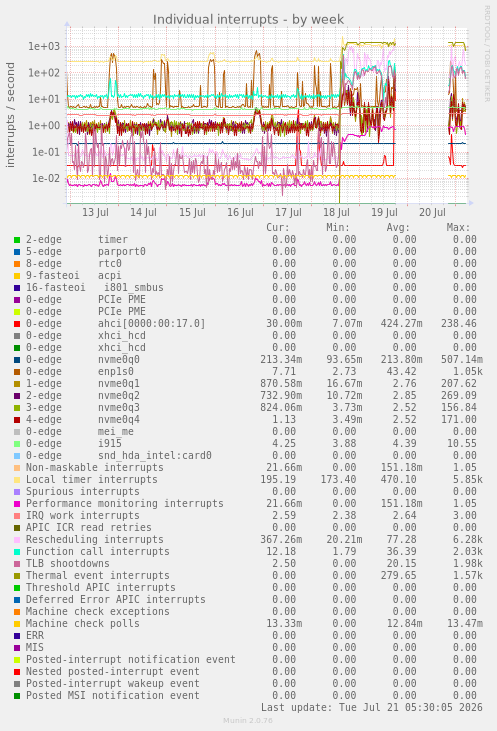Click the Max: column header
The image size is (497, 731).
pos(458,228)
